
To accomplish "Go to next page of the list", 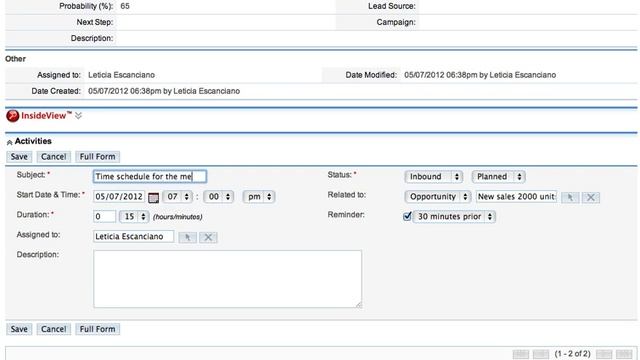I will pos(604,354).
